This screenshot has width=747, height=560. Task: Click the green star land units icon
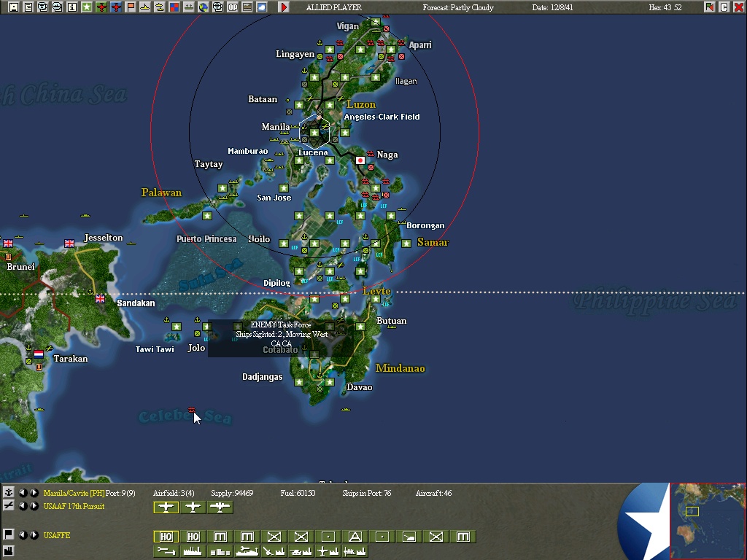87,7
